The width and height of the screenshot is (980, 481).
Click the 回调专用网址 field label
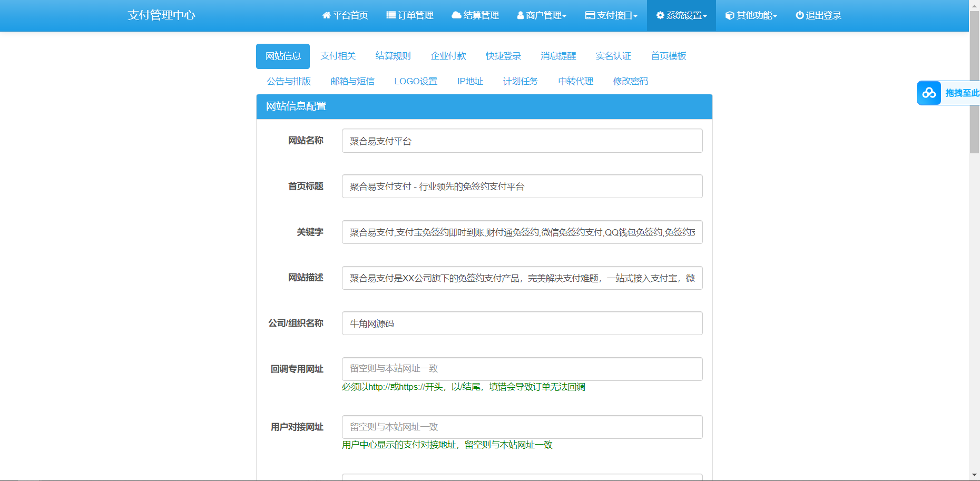tap(297, 369)
